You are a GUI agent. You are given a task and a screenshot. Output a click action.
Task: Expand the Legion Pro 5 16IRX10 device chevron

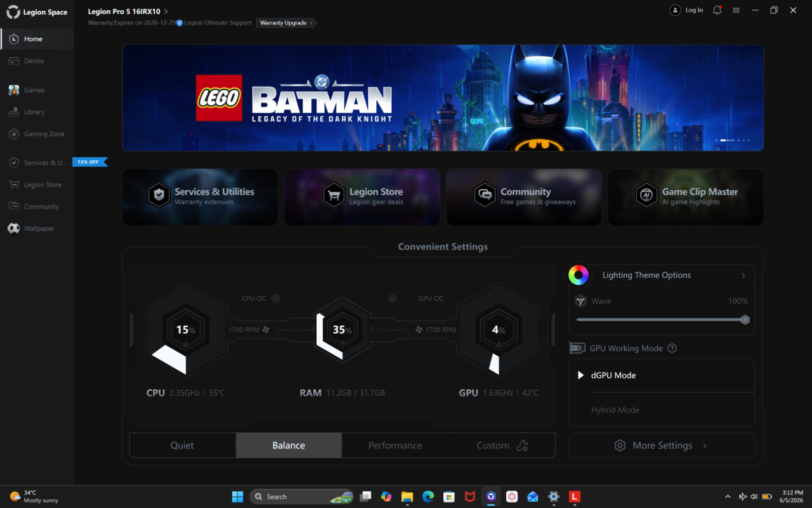[x=166, y=12]
